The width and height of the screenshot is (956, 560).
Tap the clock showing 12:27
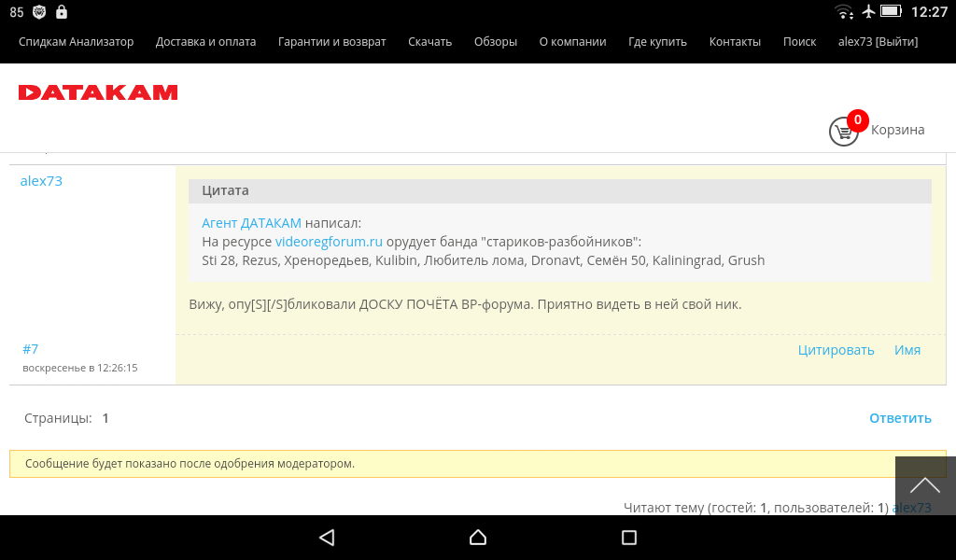(929, 12)
